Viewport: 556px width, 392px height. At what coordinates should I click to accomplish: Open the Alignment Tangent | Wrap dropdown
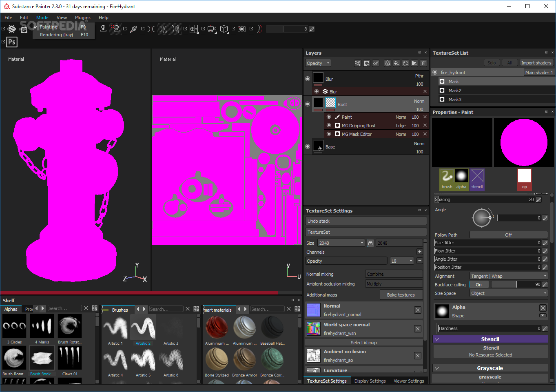point(509,276)
